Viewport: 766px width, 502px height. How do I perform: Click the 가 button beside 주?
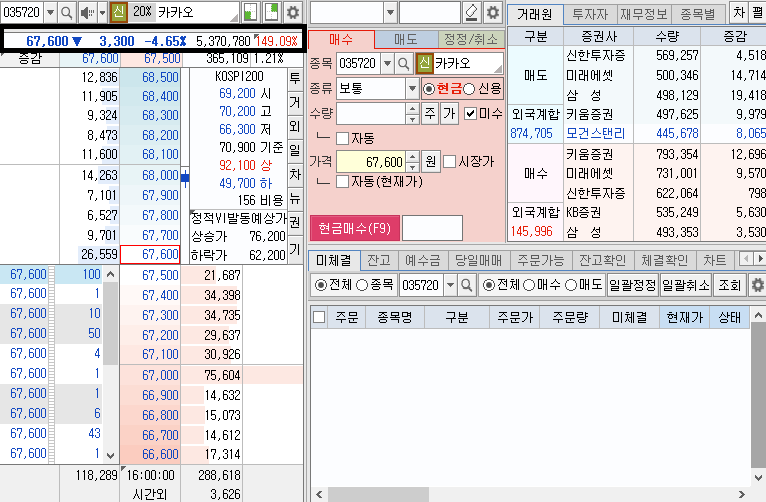point(449,114)
